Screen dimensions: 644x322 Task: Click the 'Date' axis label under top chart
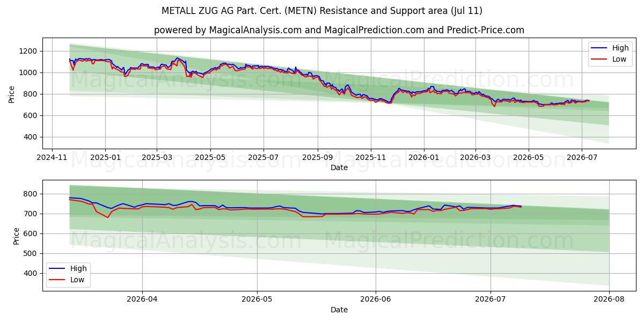coord(339,167)
